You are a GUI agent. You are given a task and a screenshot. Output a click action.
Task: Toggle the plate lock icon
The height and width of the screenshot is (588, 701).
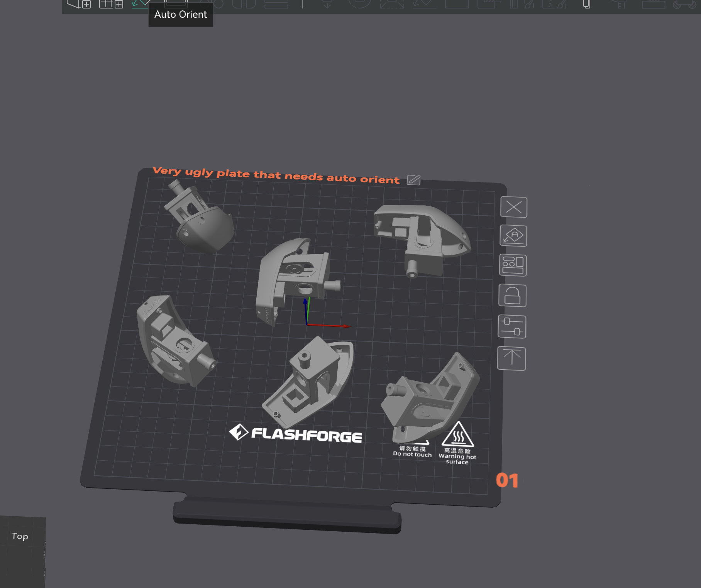pyautogui.click(x=513, y=296)
